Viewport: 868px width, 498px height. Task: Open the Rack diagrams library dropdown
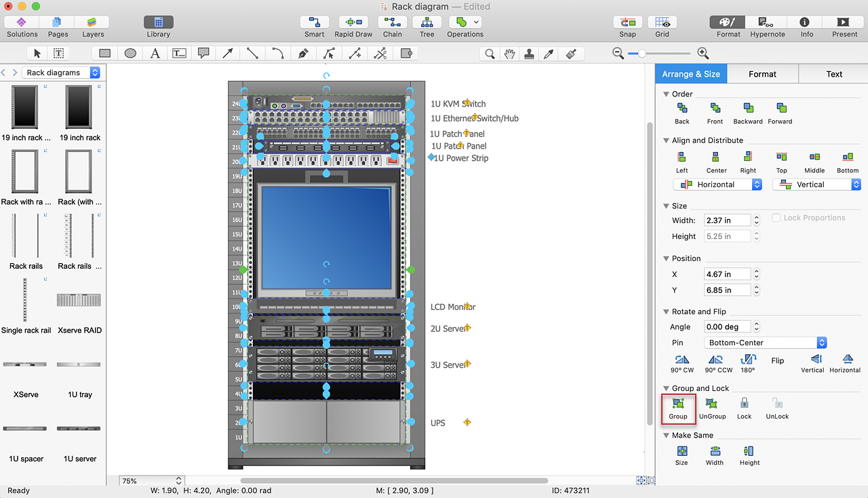click(x=61, y=73)
